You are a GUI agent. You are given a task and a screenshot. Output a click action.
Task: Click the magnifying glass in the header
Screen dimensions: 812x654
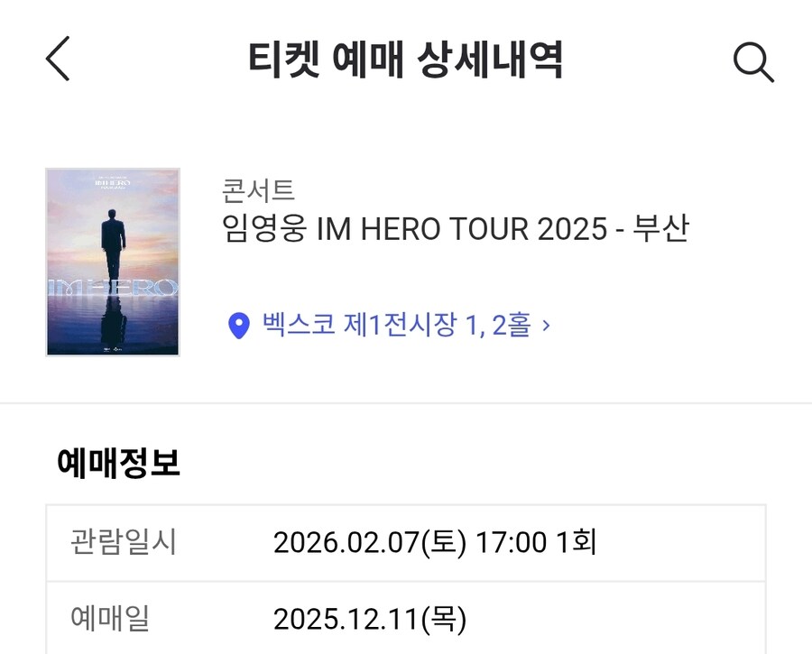tap(752, 60)
